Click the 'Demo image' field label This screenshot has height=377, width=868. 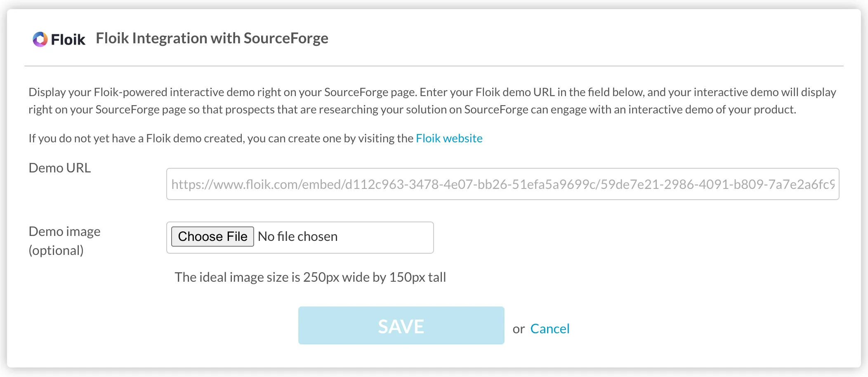click(65, 231)
